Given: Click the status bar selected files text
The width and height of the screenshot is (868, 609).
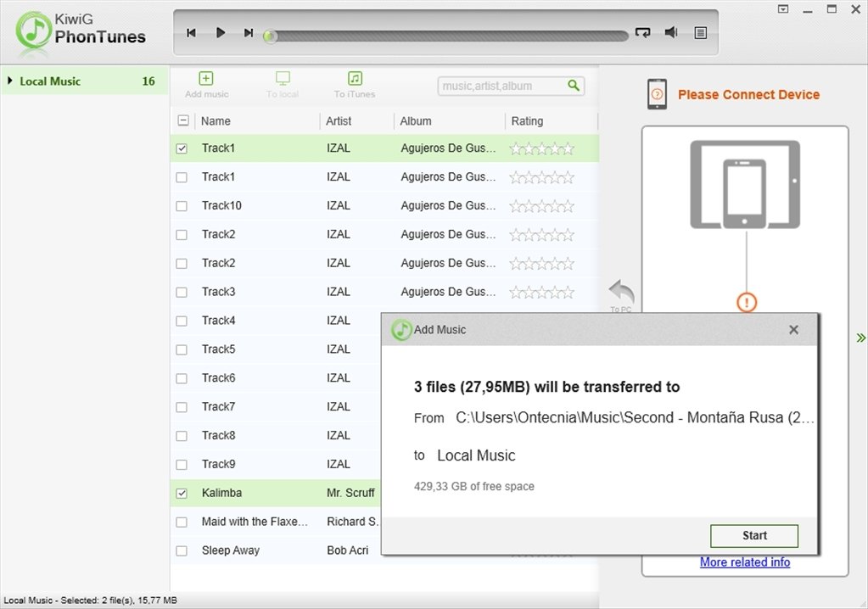Looking at the screenshot, I should coord(90,601).
